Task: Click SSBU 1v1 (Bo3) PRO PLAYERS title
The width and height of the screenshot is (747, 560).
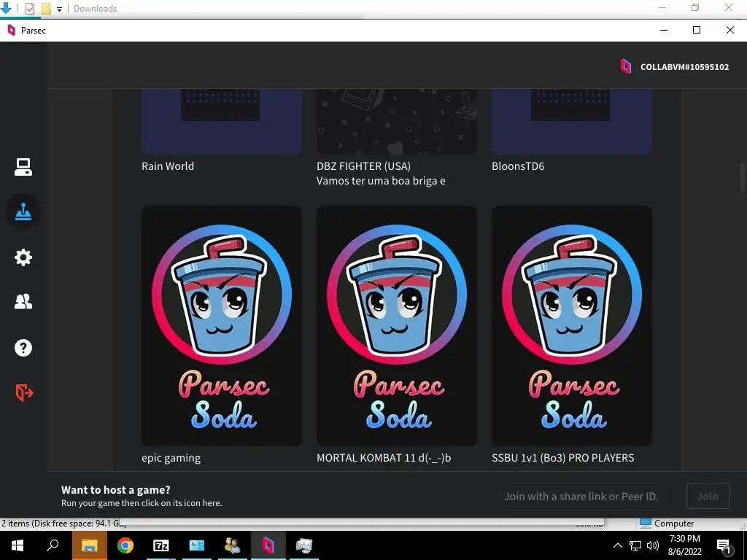Action: tap(562, 458)
